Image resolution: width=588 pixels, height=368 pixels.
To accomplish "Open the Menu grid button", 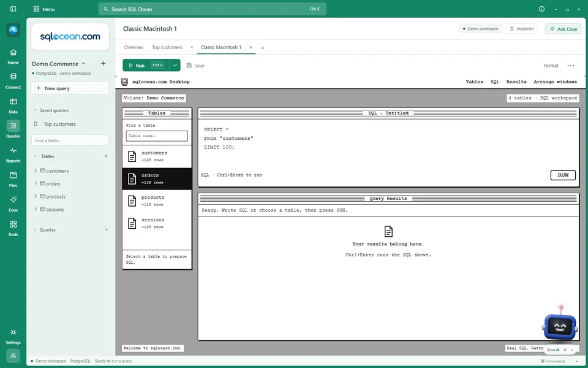I will pos(44,9).
